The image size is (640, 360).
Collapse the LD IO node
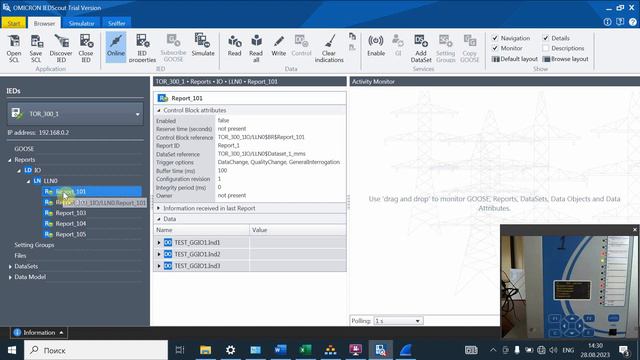click(19, 171)
